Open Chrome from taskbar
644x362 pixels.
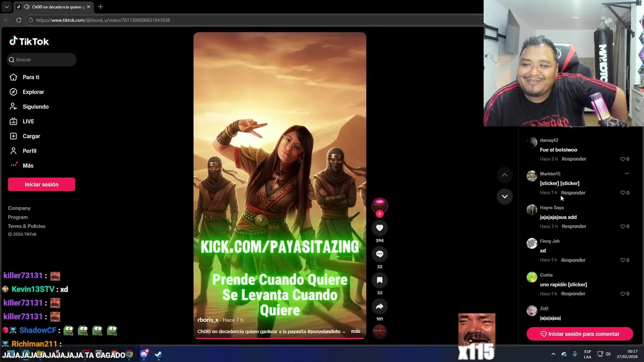point(130,354)
